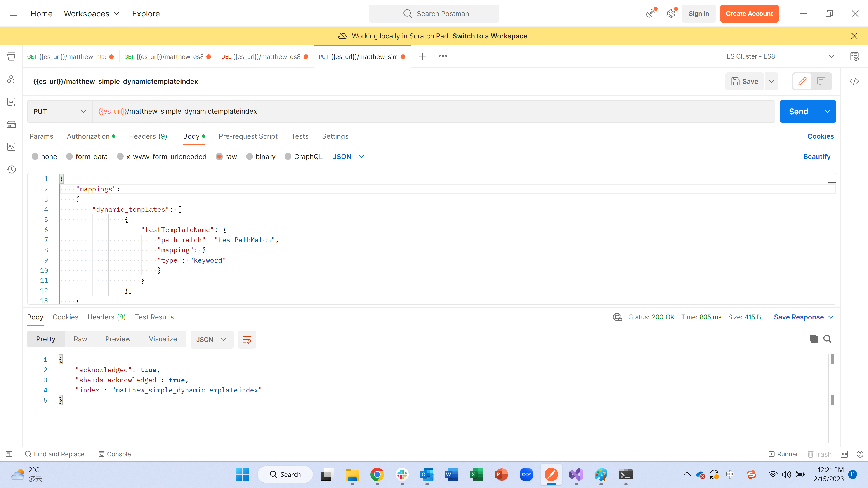
Task: Open the Save options arrow
Action: [771, 81]
